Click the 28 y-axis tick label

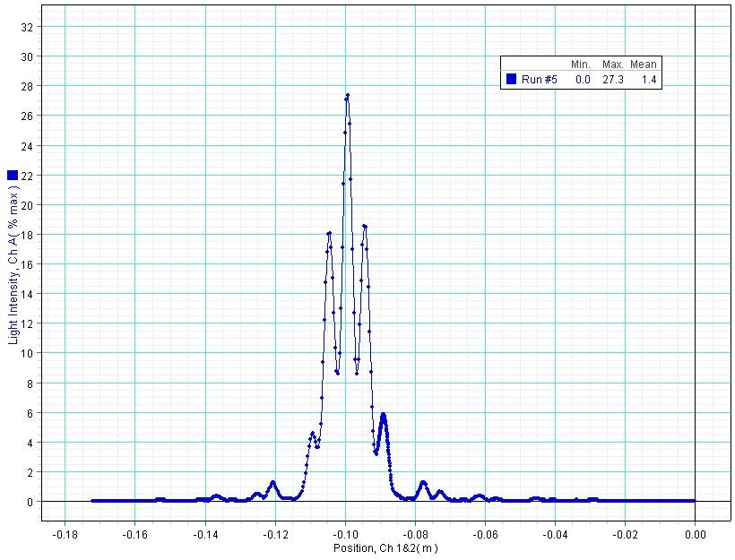coord(28,86)
